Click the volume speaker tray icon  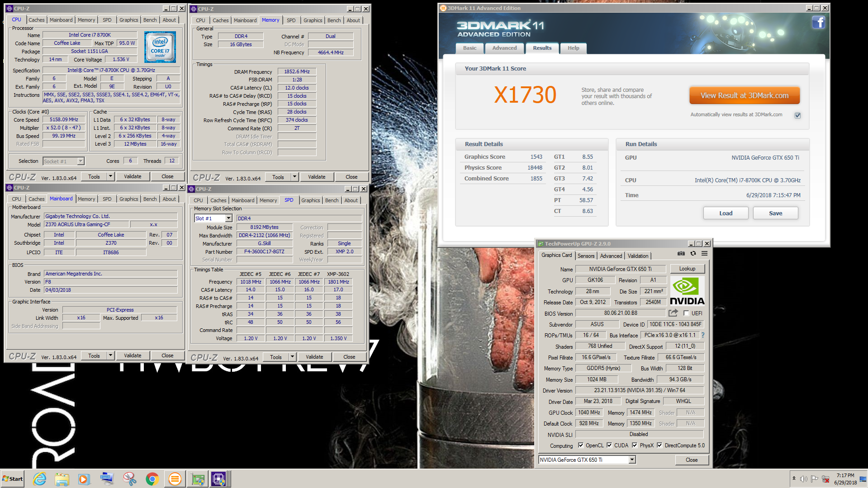[x=803, y=479]
